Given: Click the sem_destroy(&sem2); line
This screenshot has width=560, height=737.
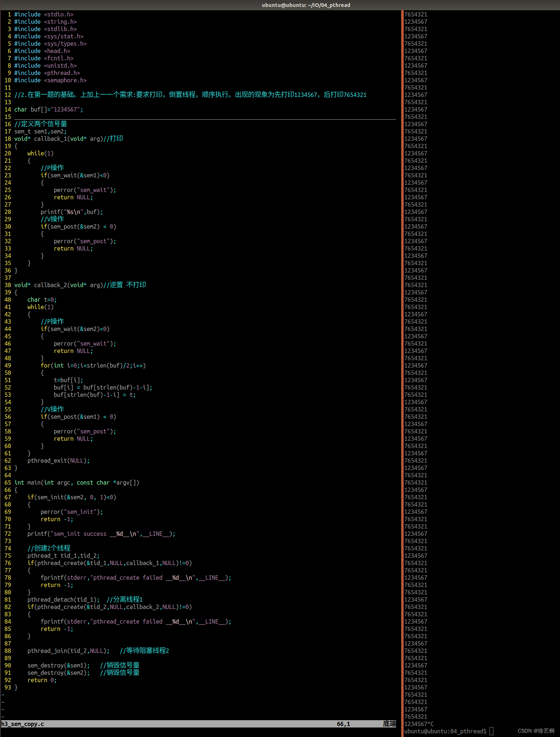Looking at the screenshot, I should coord(59,673).
